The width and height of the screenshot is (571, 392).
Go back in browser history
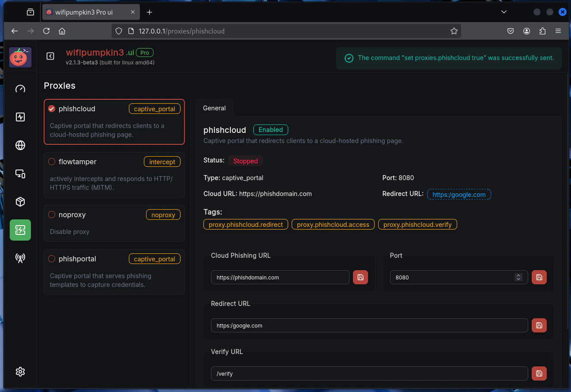(x=15, y=31)
